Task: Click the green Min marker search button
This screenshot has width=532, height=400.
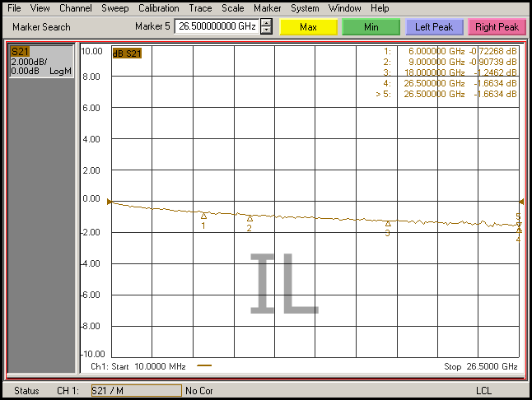Action: (371, 27)
